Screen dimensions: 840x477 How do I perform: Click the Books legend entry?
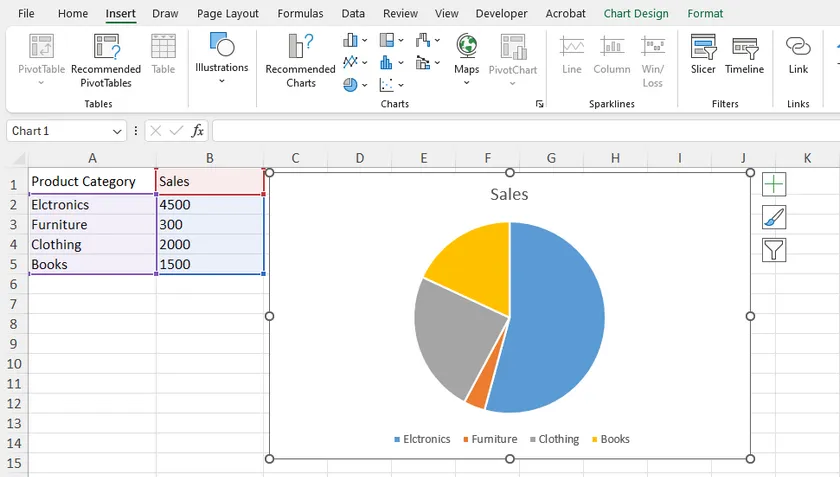(611, 439)
